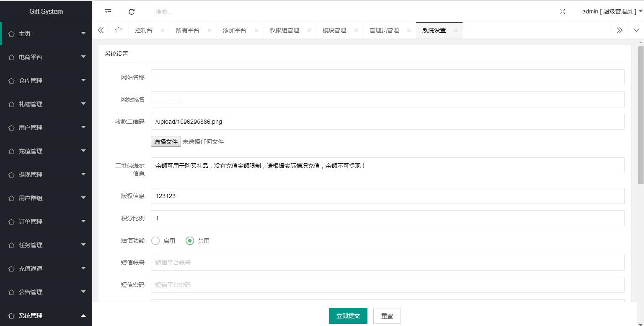Screen dimensions: 644x326
Task: Click the 积分比例 input field
Action: [388, 218]
